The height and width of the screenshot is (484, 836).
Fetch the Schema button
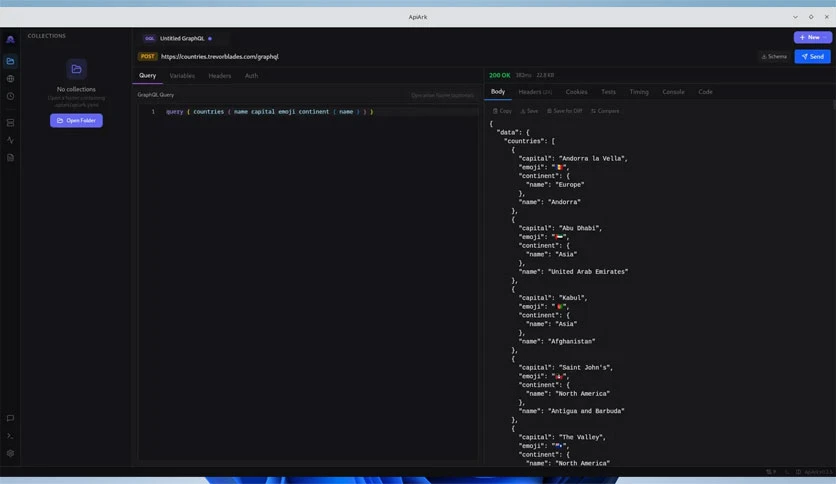point(774,57)
